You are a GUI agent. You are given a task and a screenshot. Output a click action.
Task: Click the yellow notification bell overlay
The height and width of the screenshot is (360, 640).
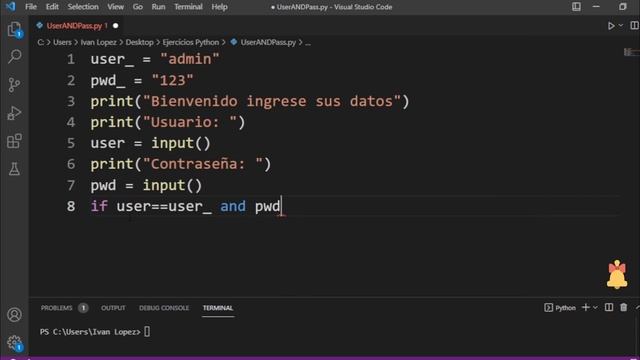[617, 275]
